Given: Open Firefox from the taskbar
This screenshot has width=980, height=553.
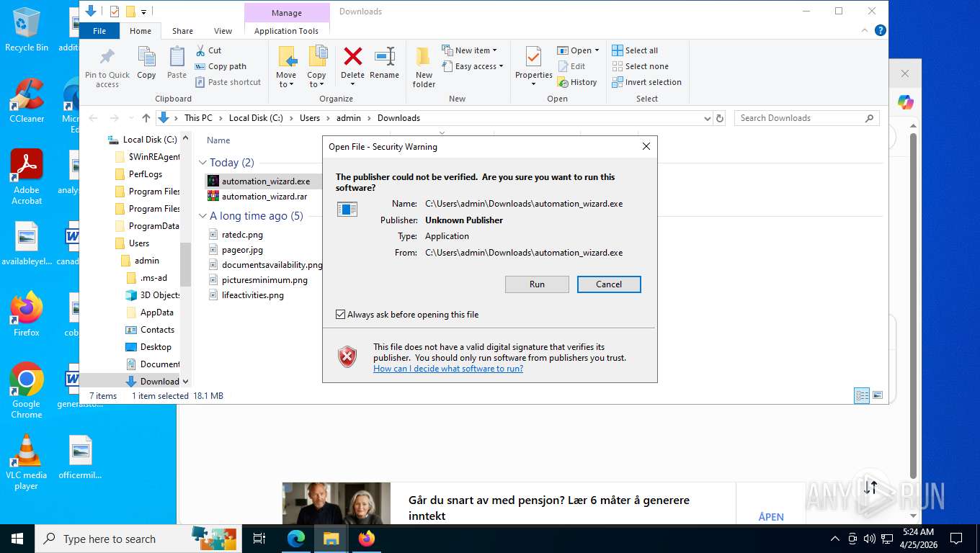Looking at the screenshot, I should pyautogui.click(x=367, y=539).
